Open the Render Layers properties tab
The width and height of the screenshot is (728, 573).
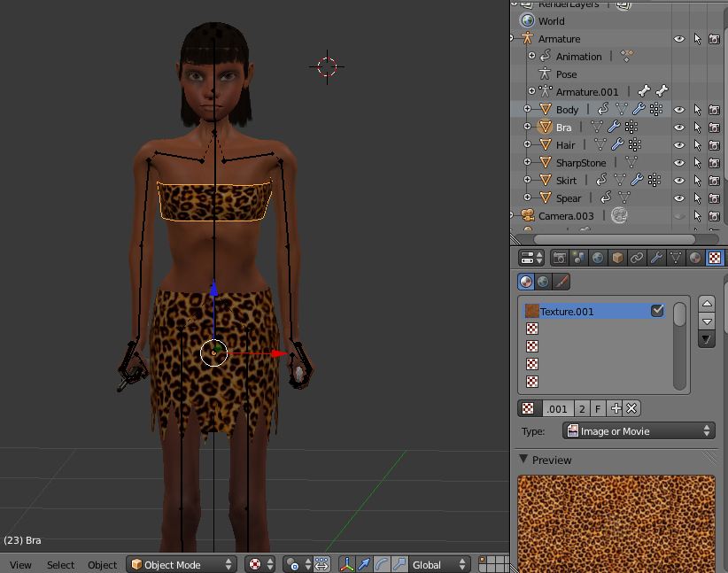click(579, 258)
